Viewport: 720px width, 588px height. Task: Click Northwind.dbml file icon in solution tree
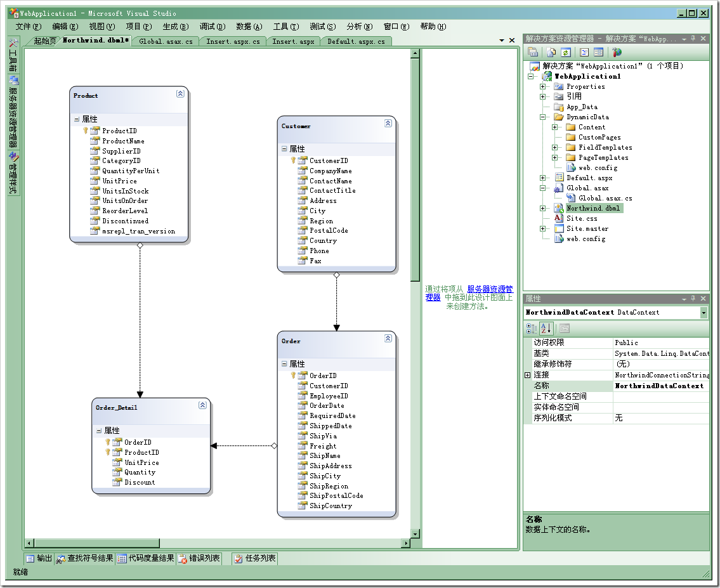(x=558, y=208)
